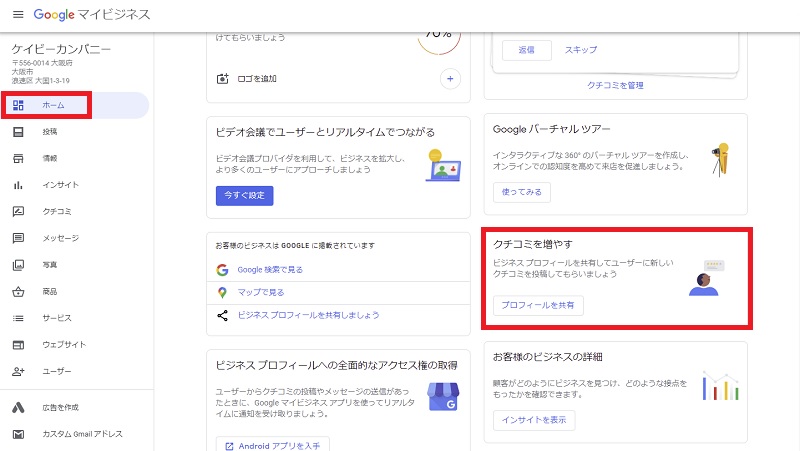Image resolution: width=800 pixels, height=451 pixels.
Task: Open the カスタム Gmail アドレス menu item
Action: pyautogui.click(x=75, y=434)
